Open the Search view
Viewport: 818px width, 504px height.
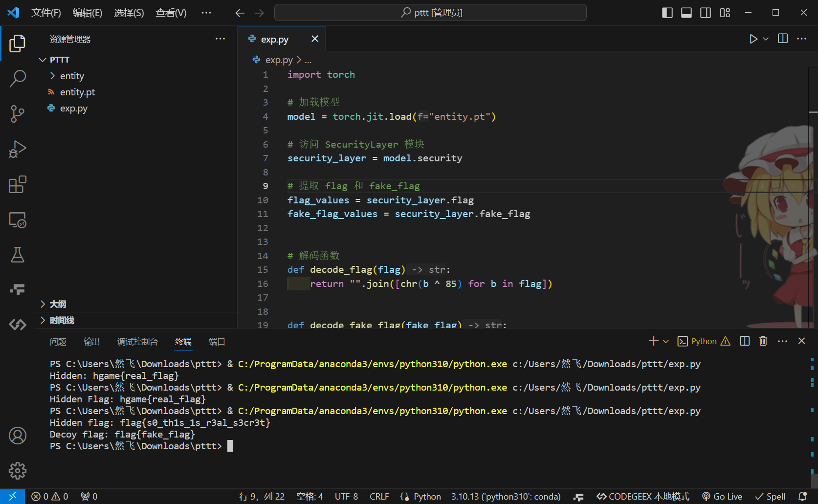18,78
